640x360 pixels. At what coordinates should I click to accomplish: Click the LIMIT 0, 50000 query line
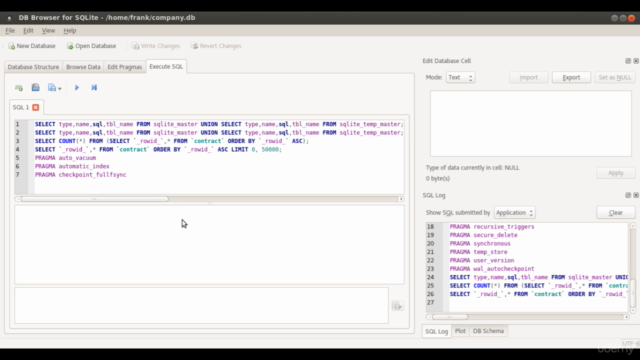click(x=158, y=149)
